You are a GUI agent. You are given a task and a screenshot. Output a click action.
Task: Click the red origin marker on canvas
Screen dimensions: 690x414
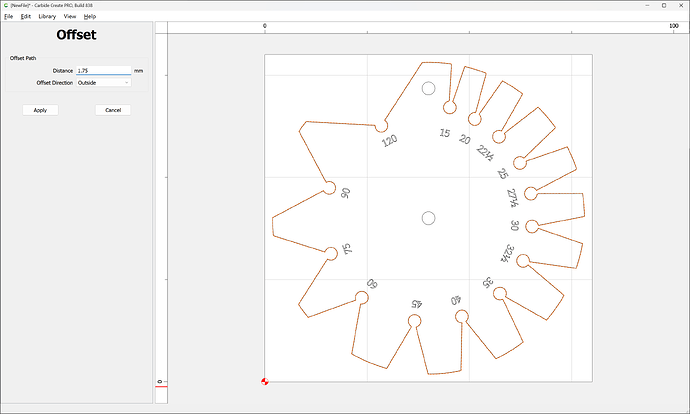pos(265,381)
